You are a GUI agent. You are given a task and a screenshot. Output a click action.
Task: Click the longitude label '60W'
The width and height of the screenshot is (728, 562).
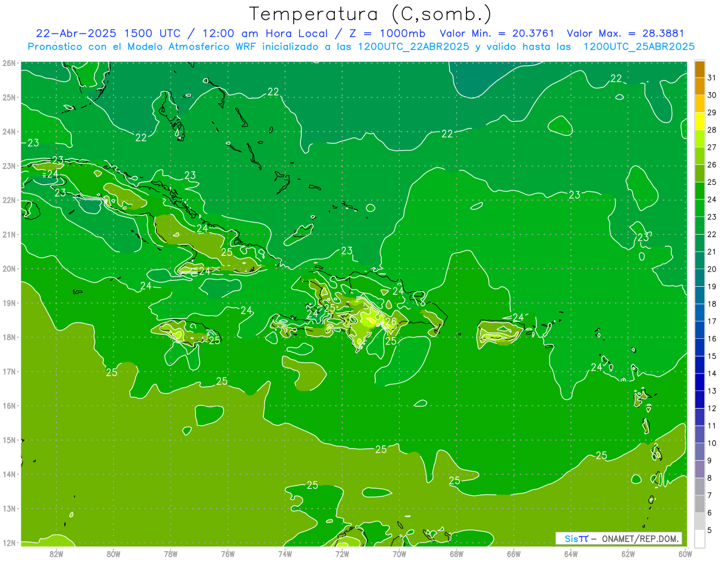[x=686, y=554]
